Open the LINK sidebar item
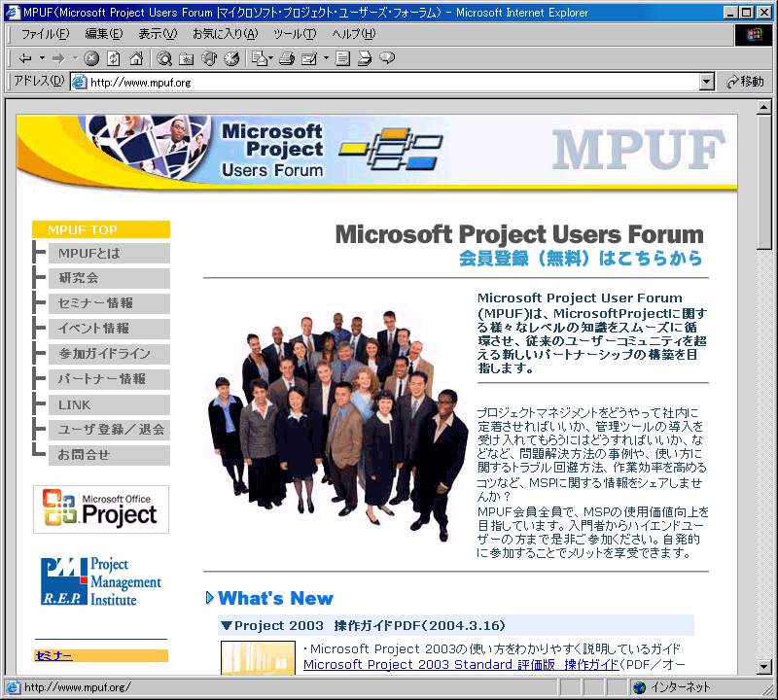The width and height of the screenshot is (778, 700). [109, 404]
